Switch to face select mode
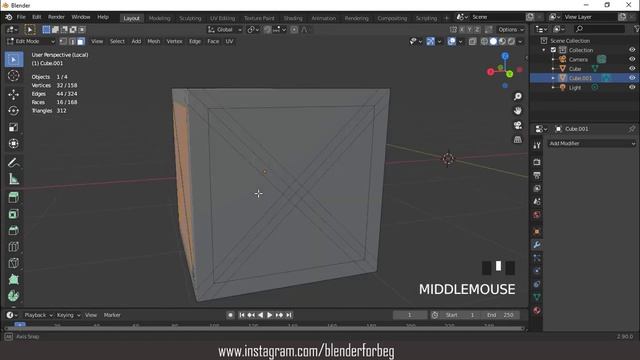 [81, 41]
